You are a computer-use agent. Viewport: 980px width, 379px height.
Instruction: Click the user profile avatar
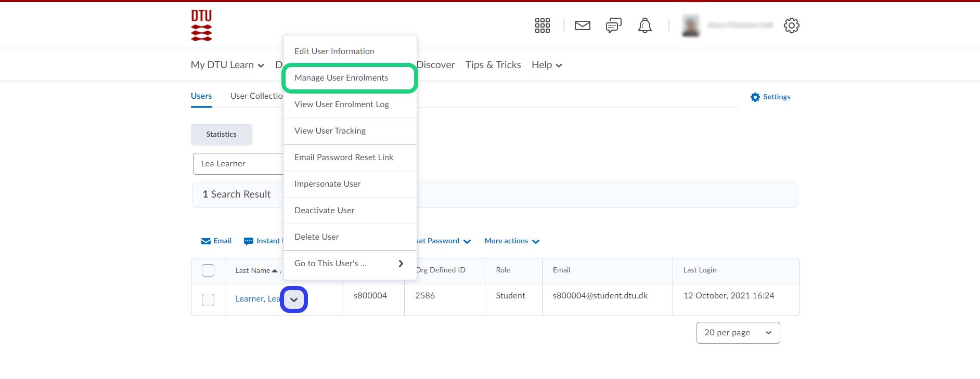691,25
